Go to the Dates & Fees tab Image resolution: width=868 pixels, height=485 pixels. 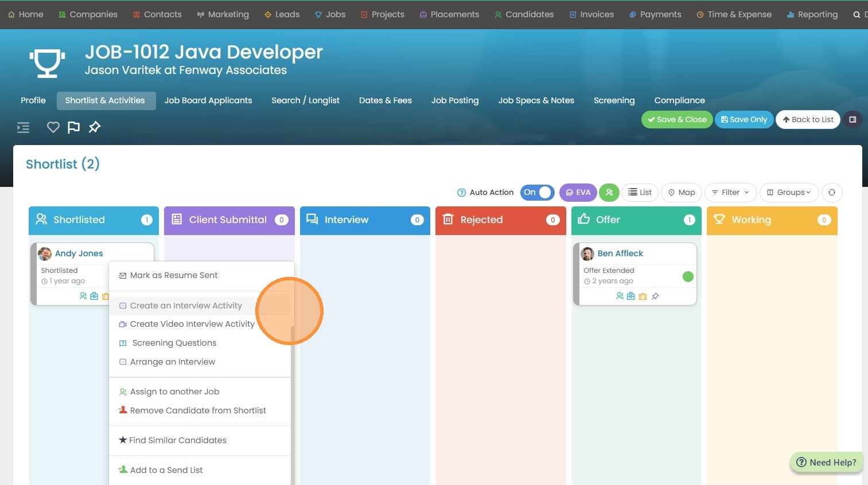click(386, 100)
